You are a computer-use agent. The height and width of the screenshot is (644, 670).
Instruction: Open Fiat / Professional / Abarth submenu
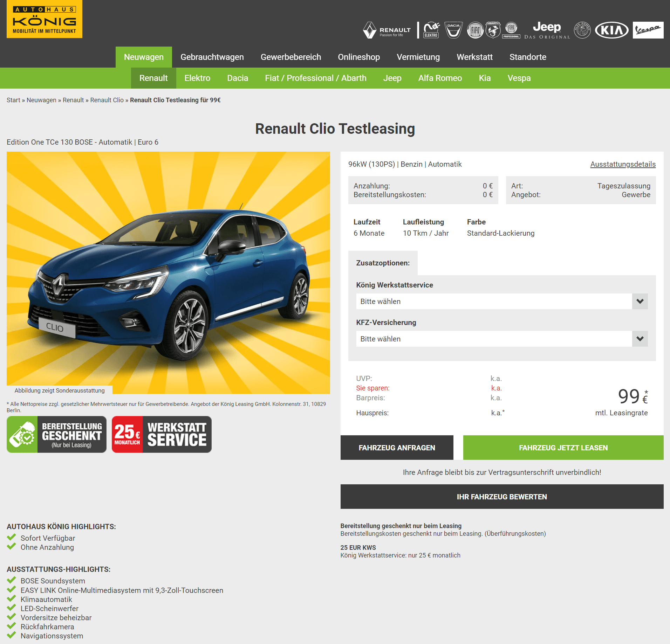316,78
